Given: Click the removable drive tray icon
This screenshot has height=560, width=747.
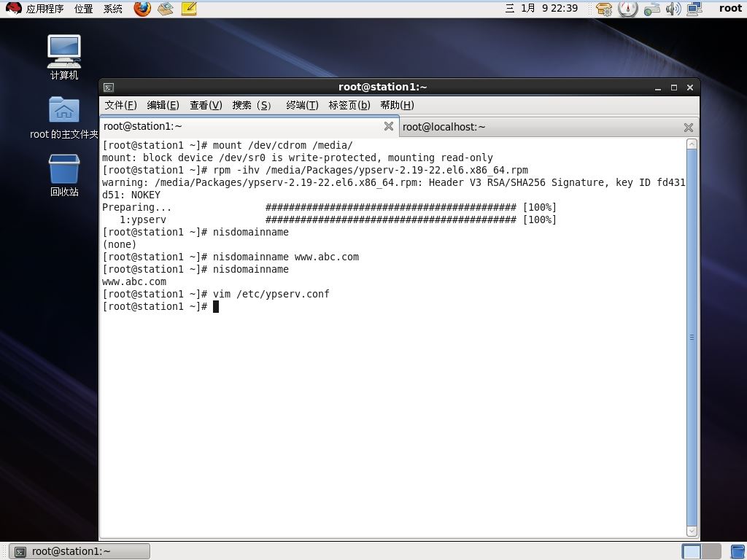Looking at the screenshot, I should click(x=651, y=9).
